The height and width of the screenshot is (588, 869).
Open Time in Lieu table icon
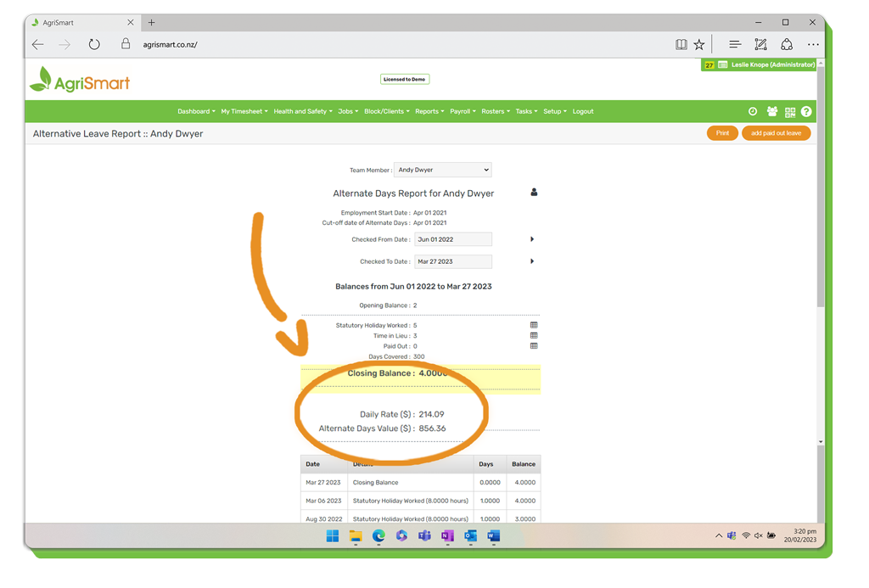point(534,335)
